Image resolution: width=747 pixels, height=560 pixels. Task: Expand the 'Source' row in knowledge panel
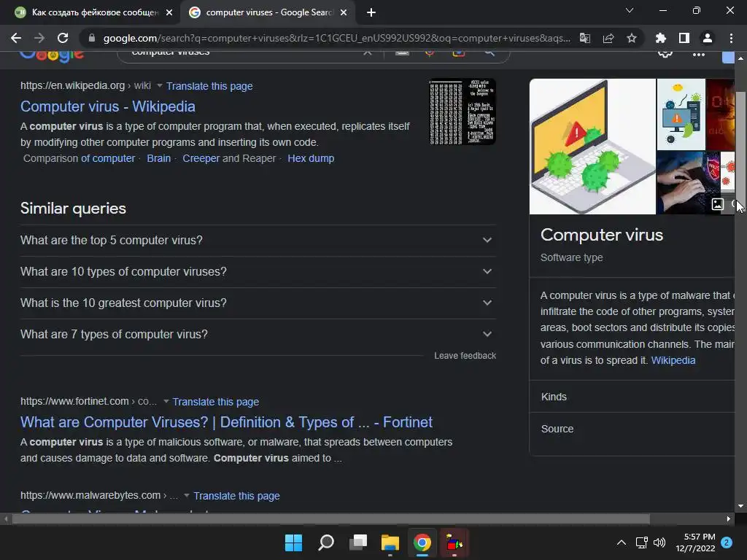pos(632,429)
